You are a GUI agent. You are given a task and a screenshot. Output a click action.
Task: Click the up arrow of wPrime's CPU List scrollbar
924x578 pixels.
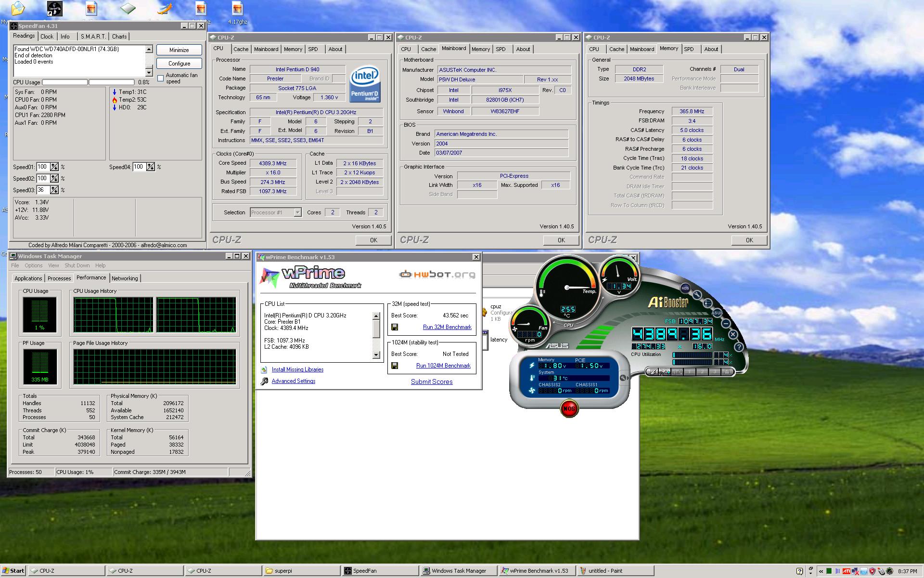tap(376, 316)
